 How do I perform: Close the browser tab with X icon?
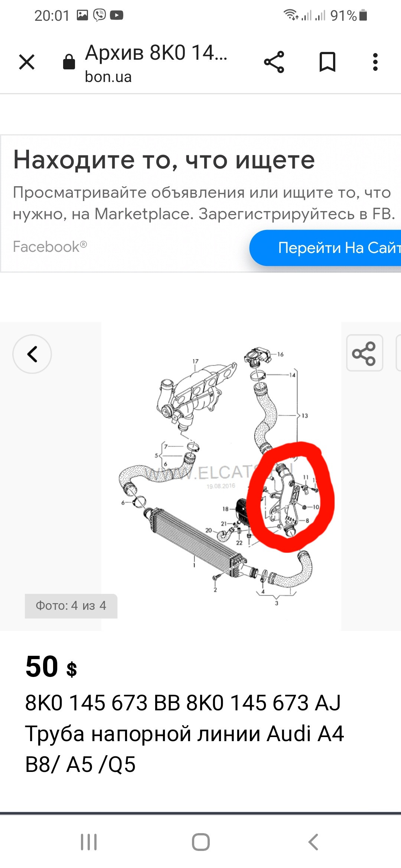point(27,62)
